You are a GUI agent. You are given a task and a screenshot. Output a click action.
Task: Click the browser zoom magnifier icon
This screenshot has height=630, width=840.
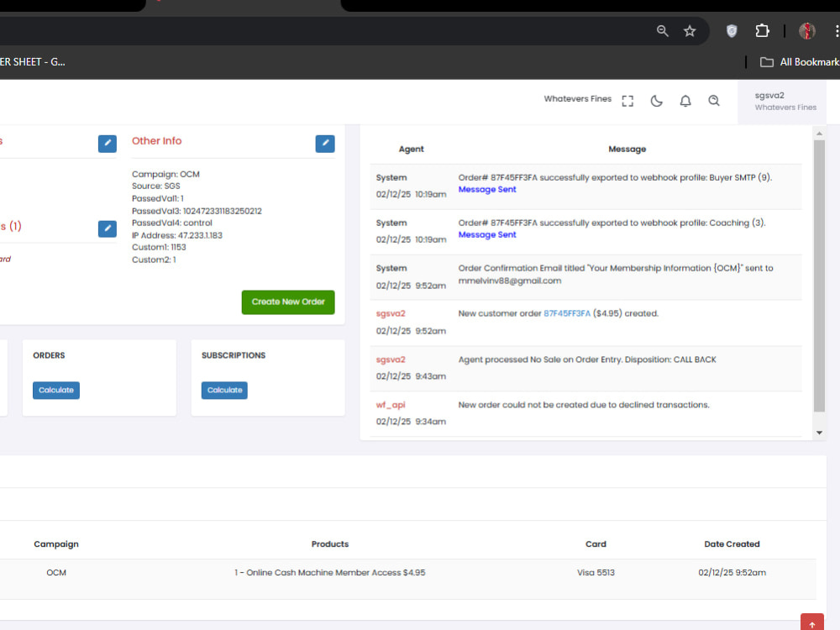point(663,31)
